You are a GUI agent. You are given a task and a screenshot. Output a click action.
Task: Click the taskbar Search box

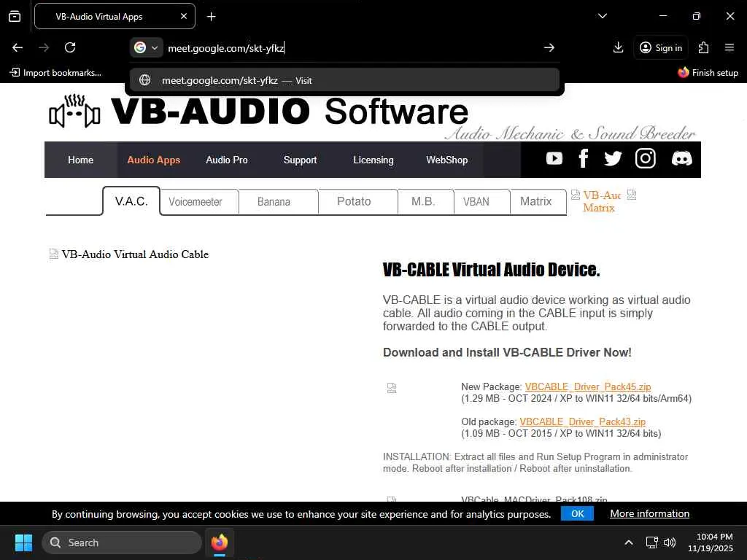coord(122,542)
